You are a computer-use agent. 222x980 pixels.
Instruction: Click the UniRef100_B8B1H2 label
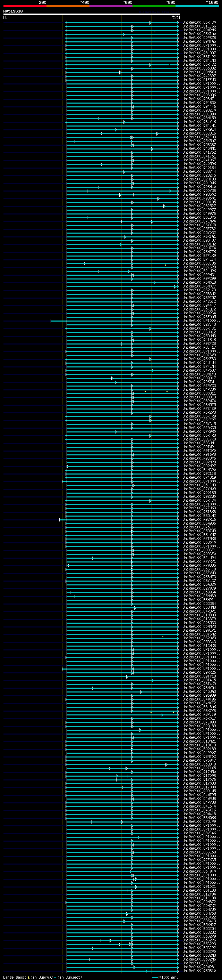199,244
